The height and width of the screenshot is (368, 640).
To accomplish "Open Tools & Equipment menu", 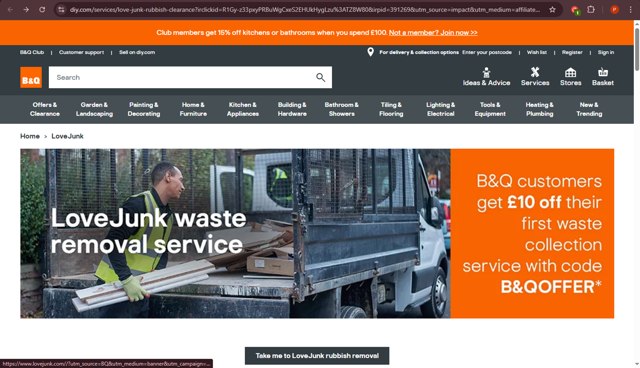I will point(490,109).
